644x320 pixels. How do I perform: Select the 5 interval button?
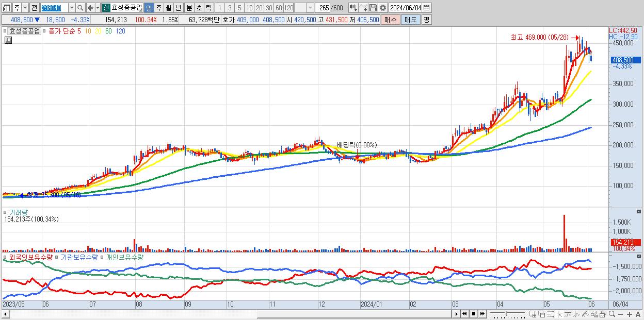pos(239,8)
